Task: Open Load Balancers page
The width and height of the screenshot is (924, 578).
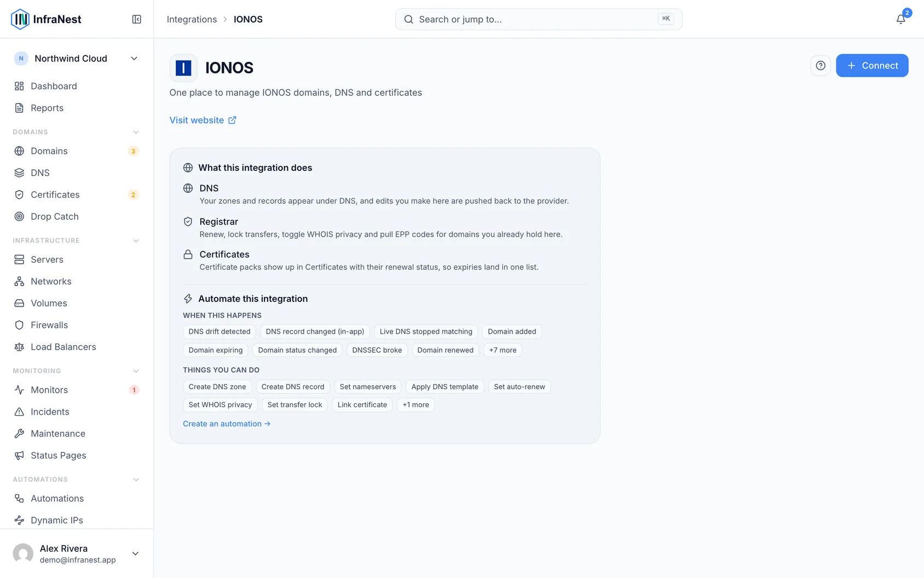Action: point(77,347)
